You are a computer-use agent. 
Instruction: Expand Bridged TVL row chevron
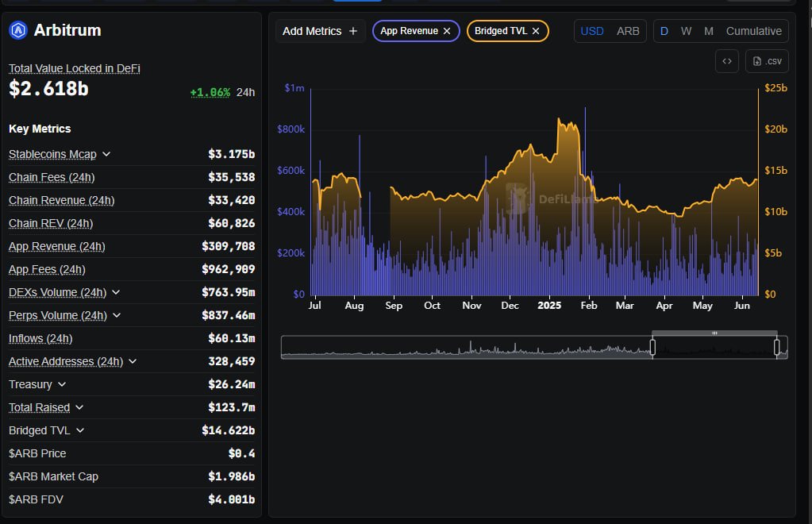pos(79,430)
